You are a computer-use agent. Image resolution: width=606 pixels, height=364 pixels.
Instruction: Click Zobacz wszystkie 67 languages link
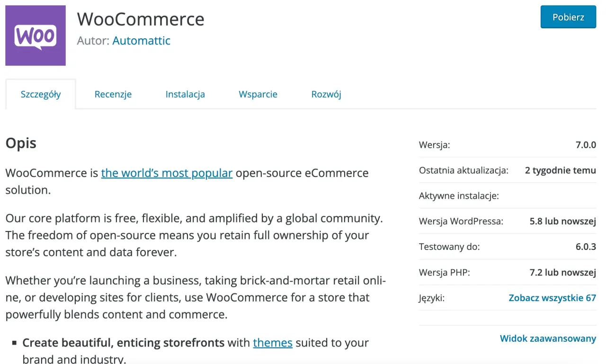(x=552, y=298)
